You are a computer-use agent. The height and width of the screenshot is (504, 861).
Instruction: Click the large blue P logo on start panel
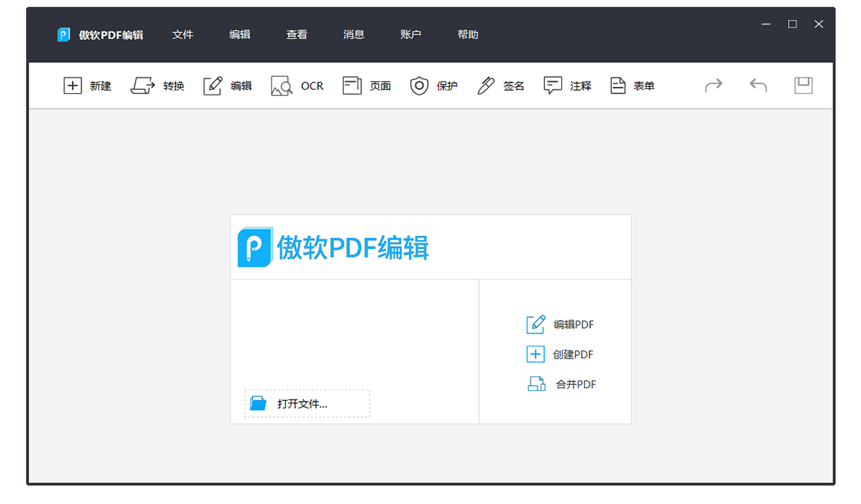point(254,247)
